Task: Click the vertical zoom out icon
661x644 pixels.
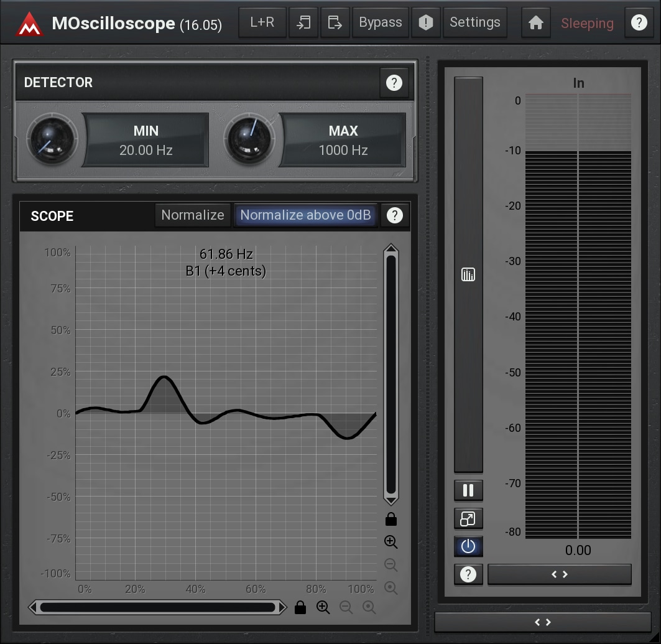Action: pyautogui.click(x=391, y=565)
